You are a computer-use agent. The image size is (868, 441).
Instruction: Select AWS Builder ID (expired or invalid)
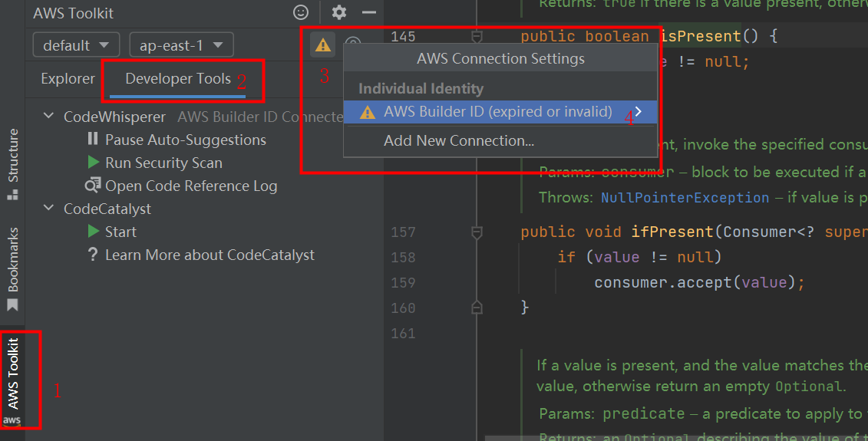pyautogui.click(x=500, y=112)
